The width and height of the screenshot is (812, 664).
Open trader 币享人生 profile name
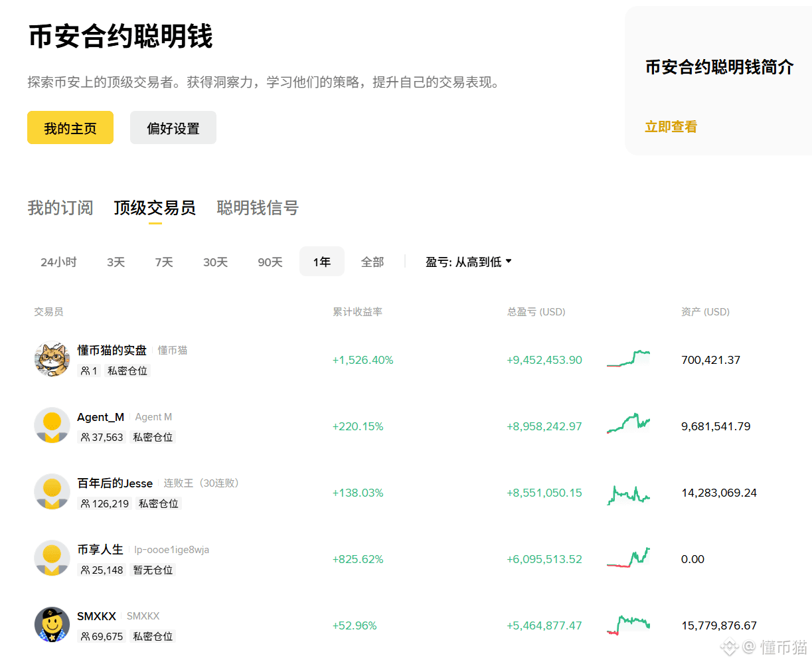click(100, 550)
